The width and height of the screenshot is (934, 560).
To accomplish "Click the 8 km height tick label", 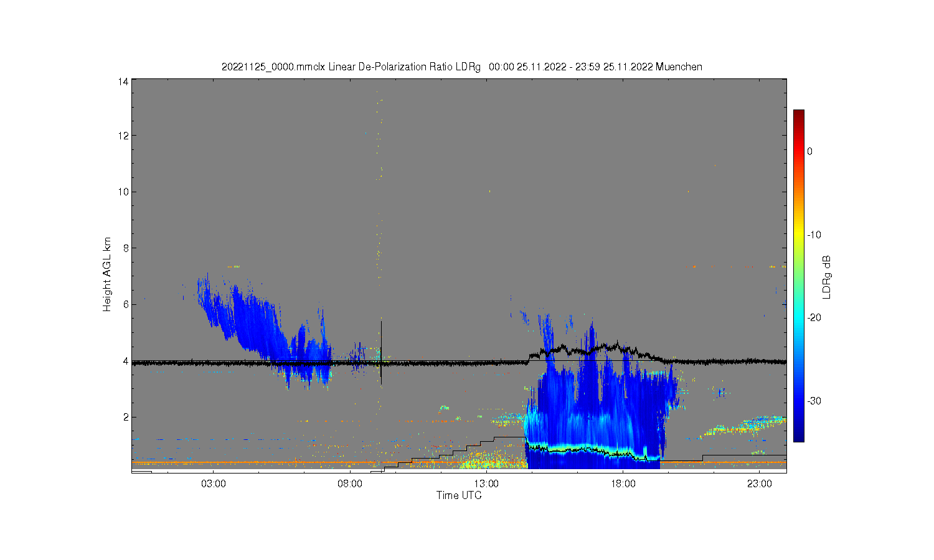I will pos(126,248).
